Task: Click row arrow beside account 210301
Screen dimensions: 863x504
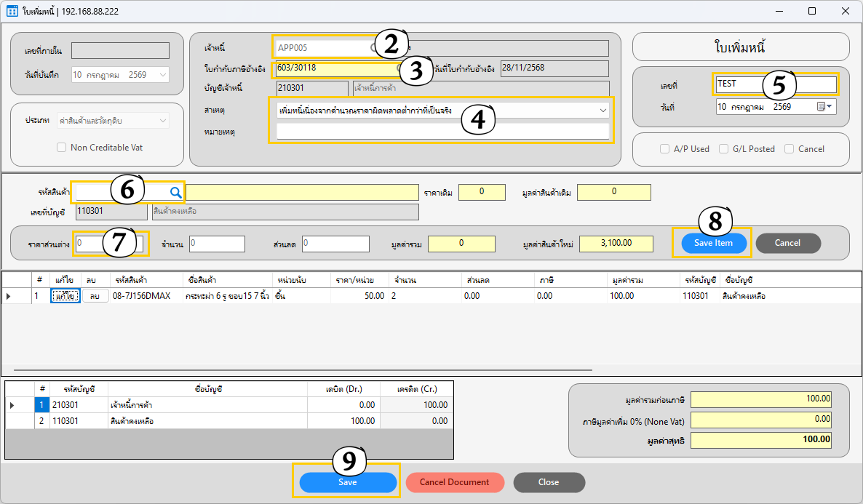Action: click(x=12, y=405)
